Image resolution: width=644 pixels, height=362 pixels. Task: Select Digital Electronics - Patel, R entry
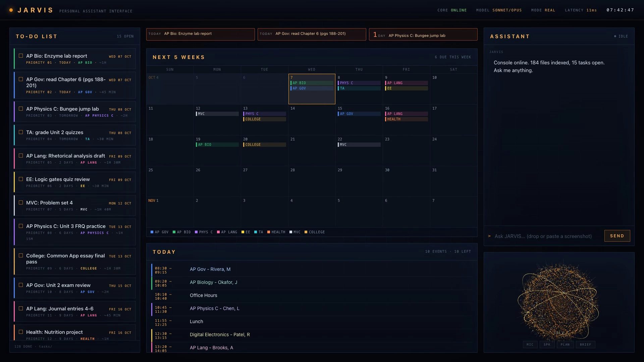[x=312, y=335]
